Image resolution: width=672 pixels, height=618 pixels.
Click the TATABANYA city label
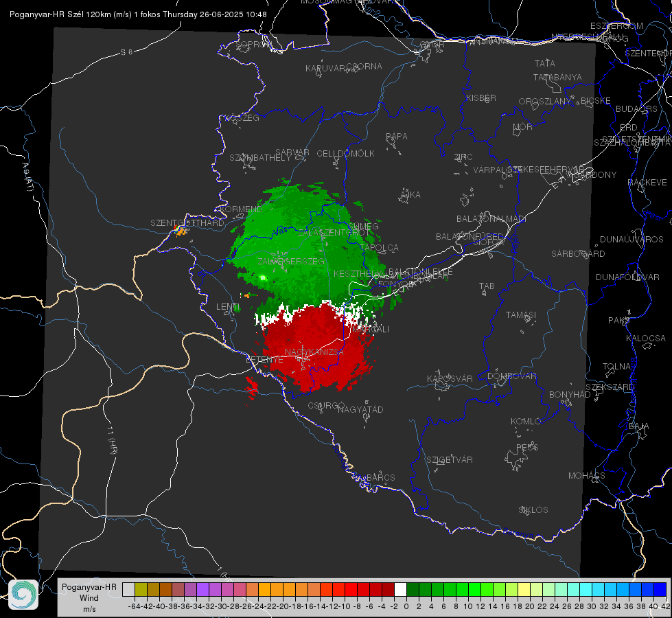pyautogui.click(x=557, y=77)
